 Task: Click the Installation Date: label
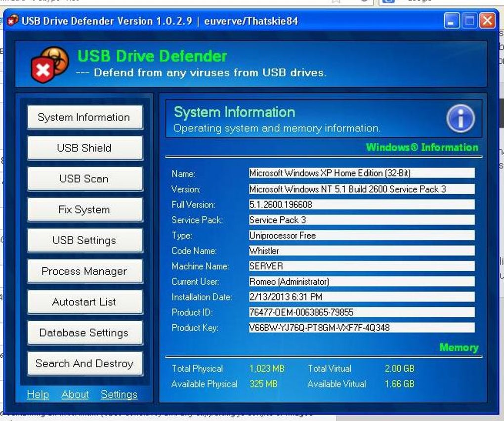(x=202, y=297)
